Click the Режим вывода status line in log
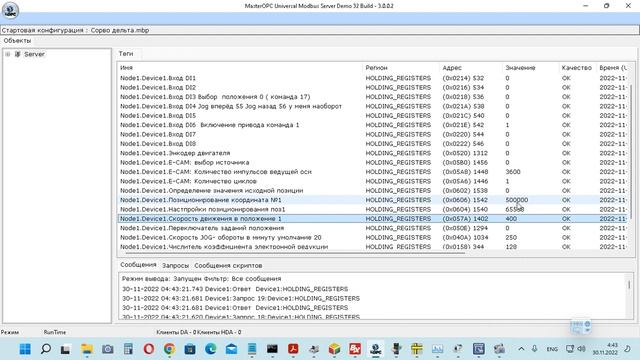 point(202,279)
